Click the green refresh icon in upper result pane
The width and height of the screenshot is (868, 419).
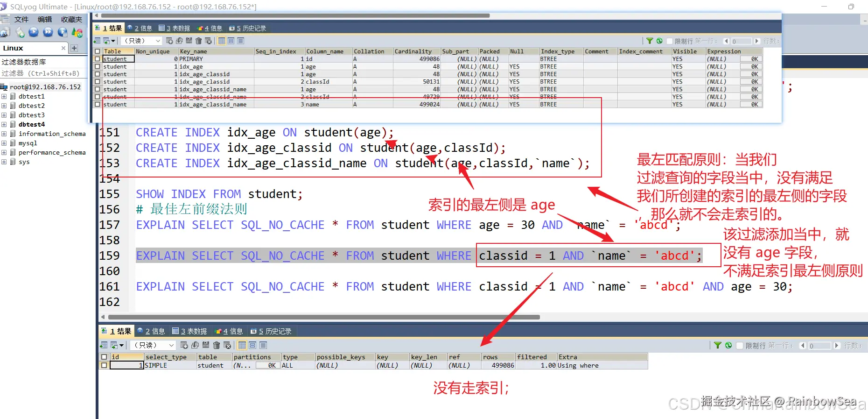tap(659, 41)
